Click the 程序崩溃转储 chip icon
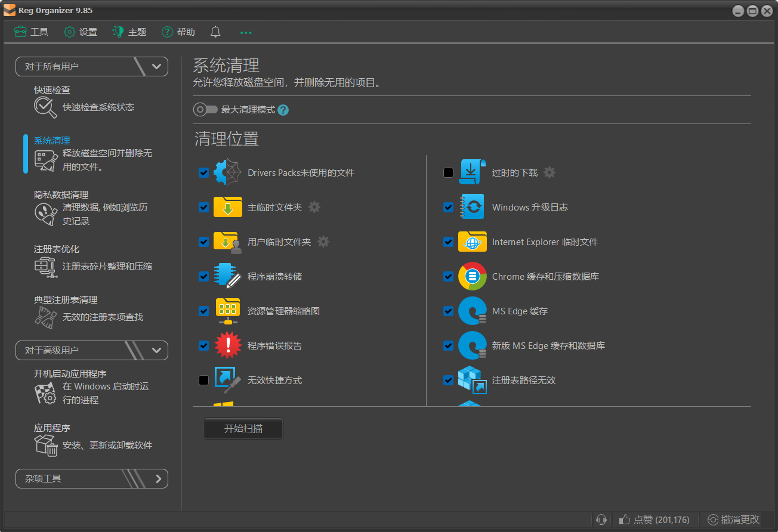 [227, 277]
